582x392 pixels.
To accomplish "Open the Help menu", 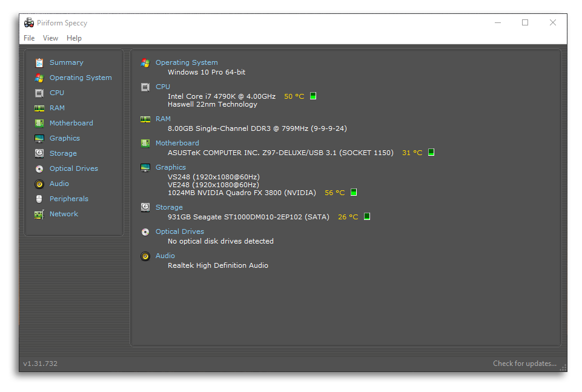I will coord(74,38).
